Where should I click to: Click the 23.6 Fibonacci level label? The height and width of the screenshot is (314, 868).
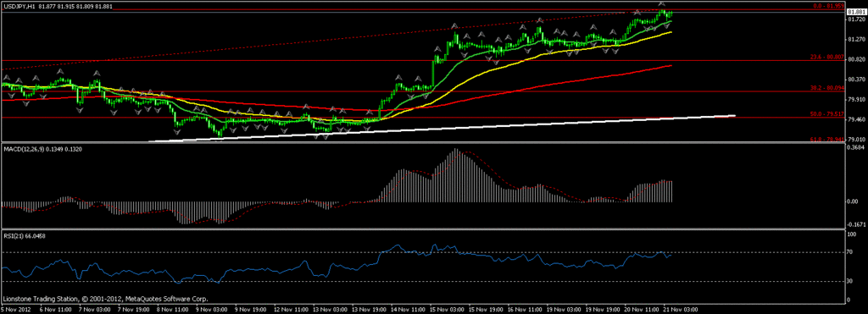tap(827, 57)
